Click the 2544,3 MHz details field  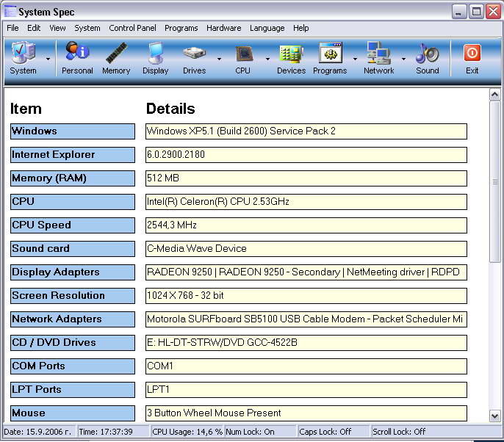(x=306, y=225)
